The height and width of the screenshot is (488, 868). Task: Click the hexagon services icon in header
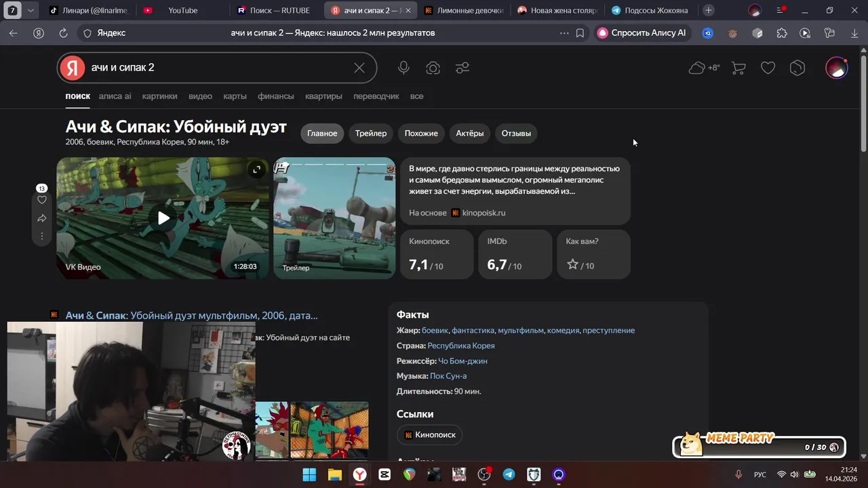point(797,68)
